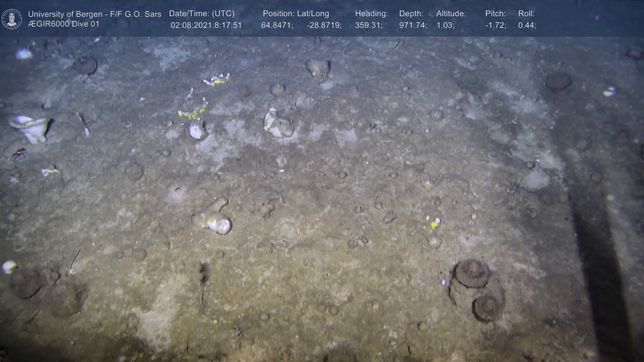
Task: Click the Position Lat/Long label
Action: (296, 14)
